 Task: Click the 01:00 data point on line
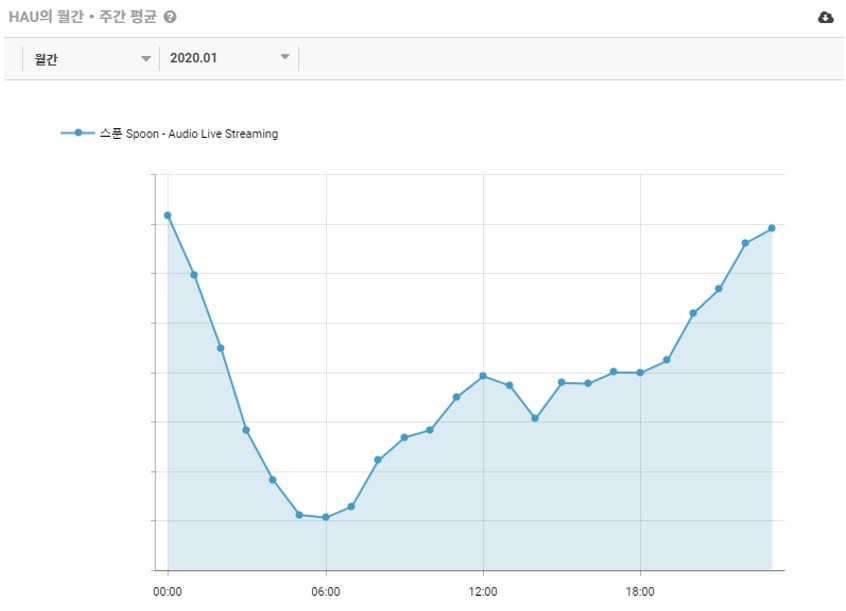pyautogui.click(x=194, y=275)
